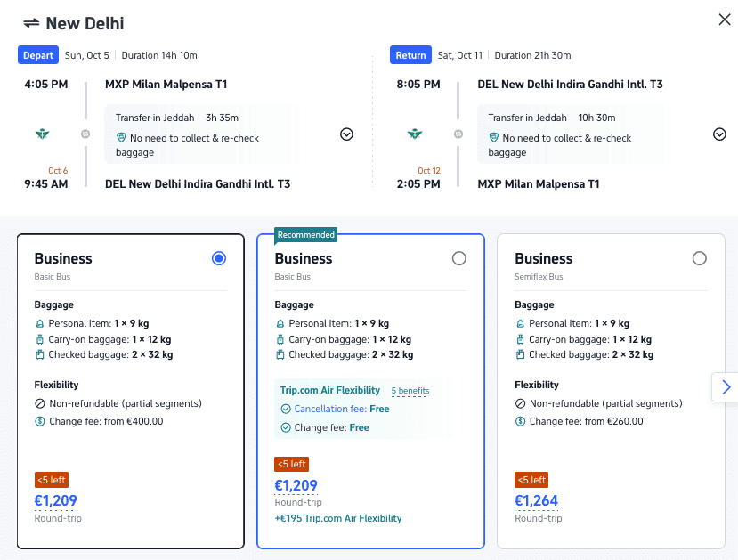The width and height of the screenshot is (738, 560).
Task: Choose the Semiflex Bus fare radio button
Action: click(699, 258)
